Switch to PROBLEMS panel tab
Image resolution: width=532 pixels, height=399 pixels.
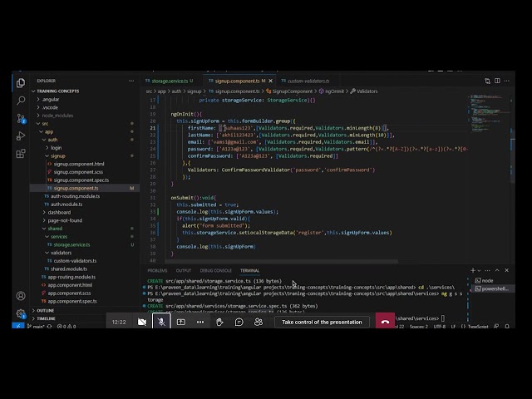[x=157, y=270]
